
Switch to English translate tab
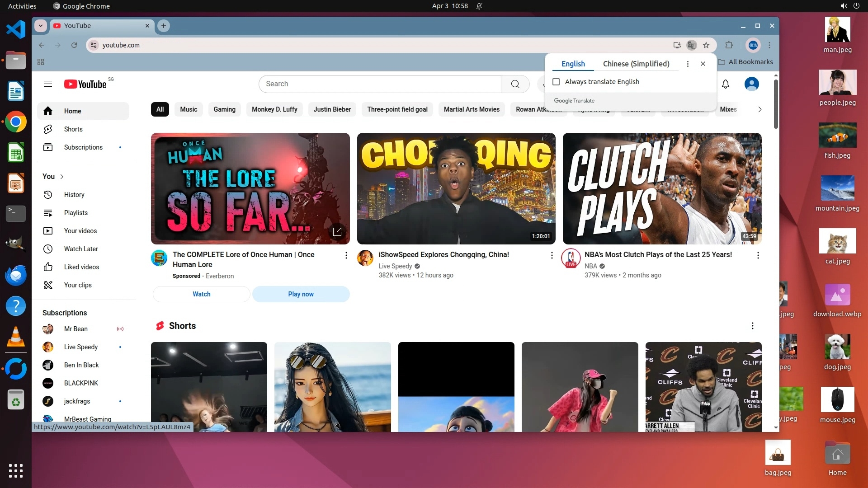coord(573,64)
